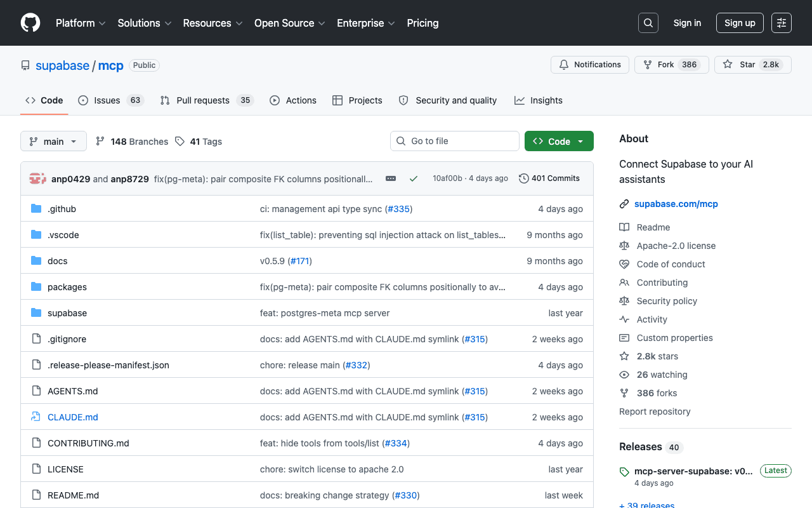812x508 pixels.
Task: View 148 Branches
Action: (x=132, y=142)
